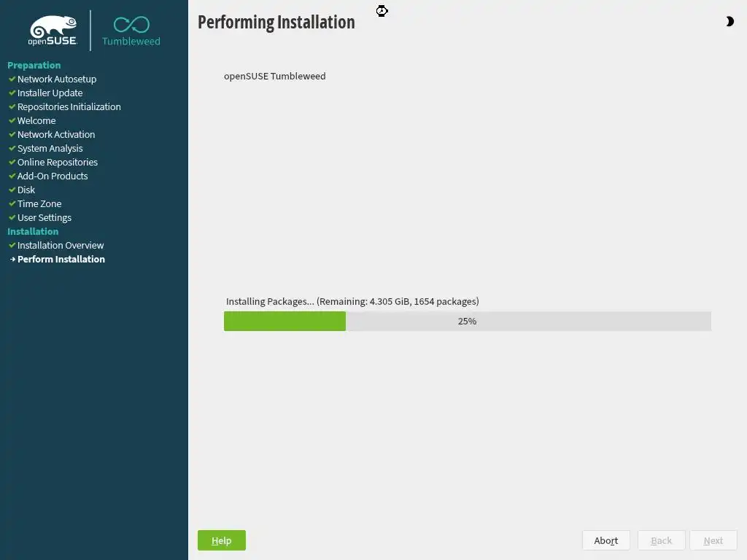The height and width of the screenshot is (560, 747).
Task: Select the Network Activation step
Action: [x=56, y=134]
